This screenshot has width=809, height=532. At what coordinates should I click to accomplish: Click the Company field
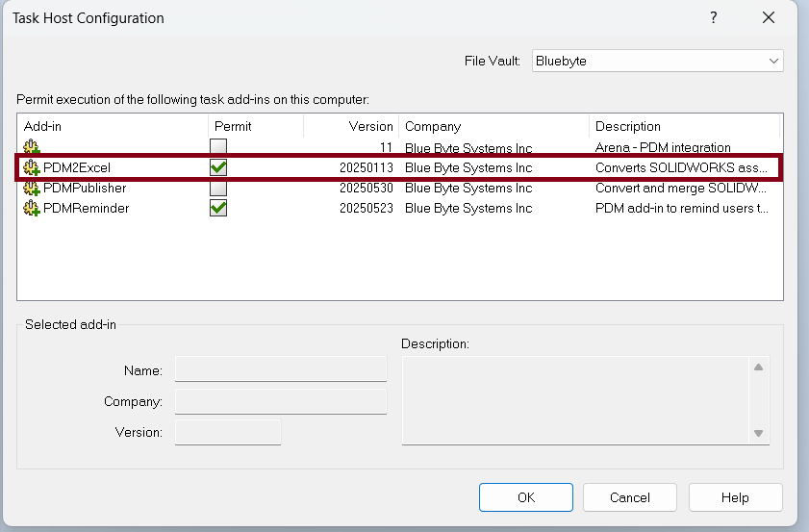coord(281,401)
